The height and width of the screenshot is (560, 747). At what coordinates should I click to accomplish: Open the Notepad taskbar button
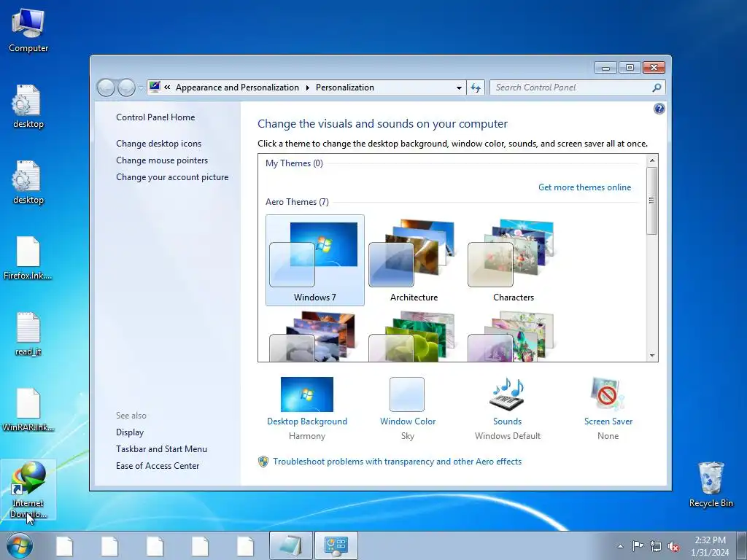[290, 545]
